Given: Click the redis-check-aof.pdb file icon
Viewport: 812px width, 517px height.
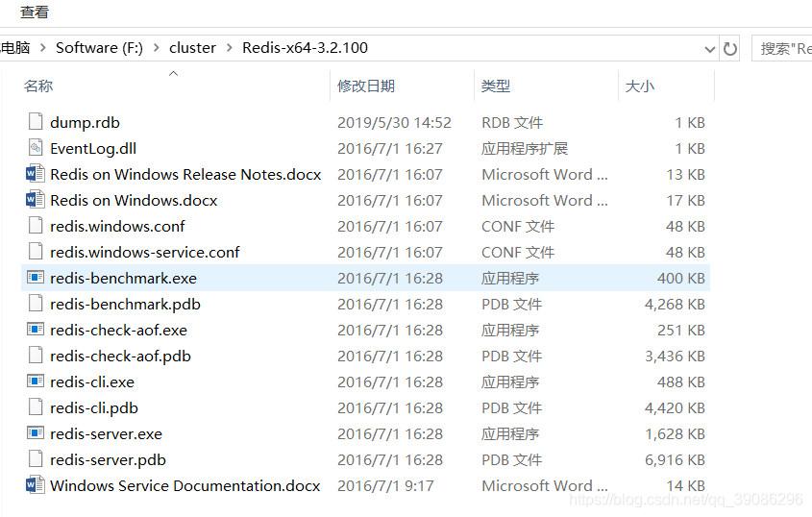Looking at the screenshot, I should click(36, 355).
